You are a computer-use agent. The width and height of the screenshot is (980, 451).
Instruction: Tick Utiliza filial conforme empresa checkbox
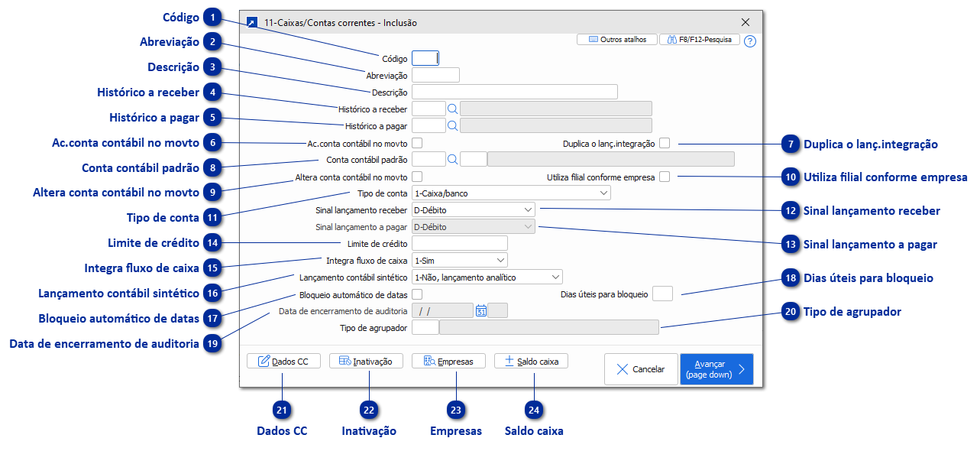tap(665, 177)
